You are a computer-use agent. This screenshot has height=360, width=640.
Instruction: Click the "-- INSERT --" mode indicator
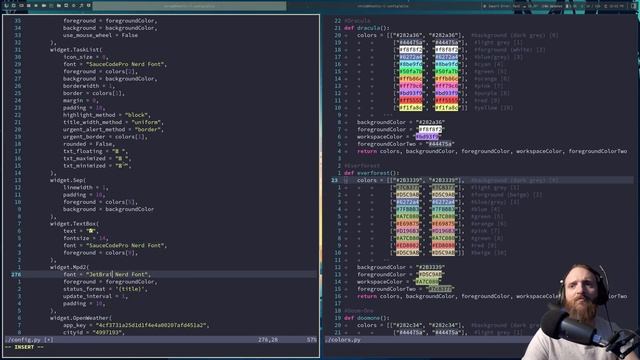24,347
